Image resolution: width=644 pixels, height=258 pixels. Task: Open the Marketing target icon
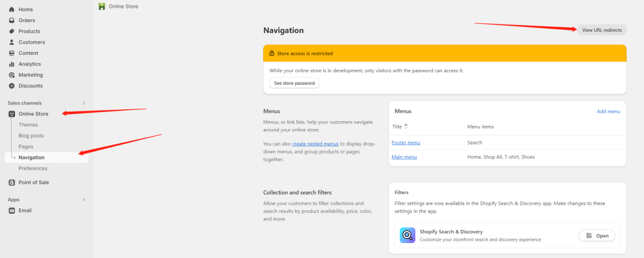(11, 75)
